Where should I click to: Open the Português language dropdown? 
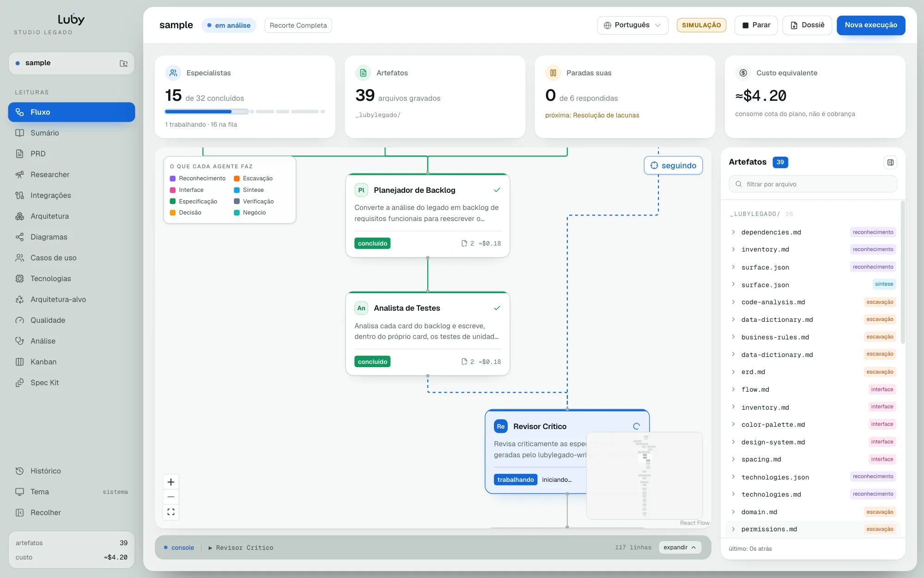tap(632, 25)
